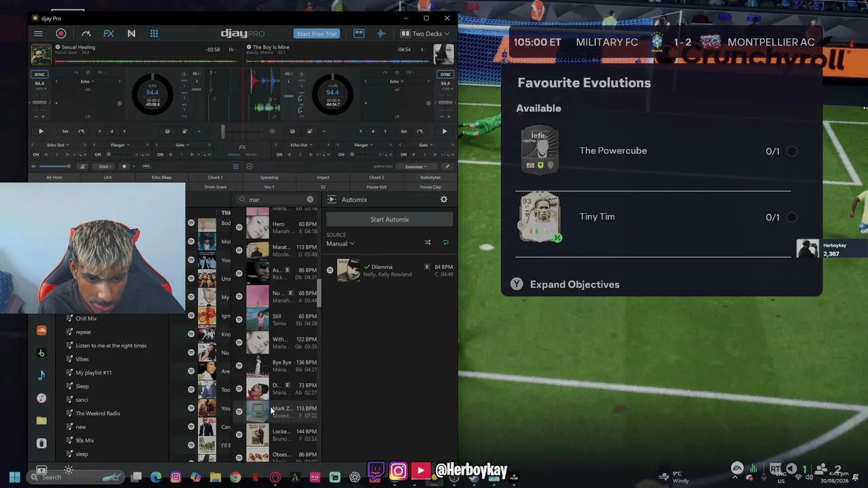Start recording with the red record icon
Viewport: 868px width, 488px height.
pyautogui.click(x=61, y=33)
